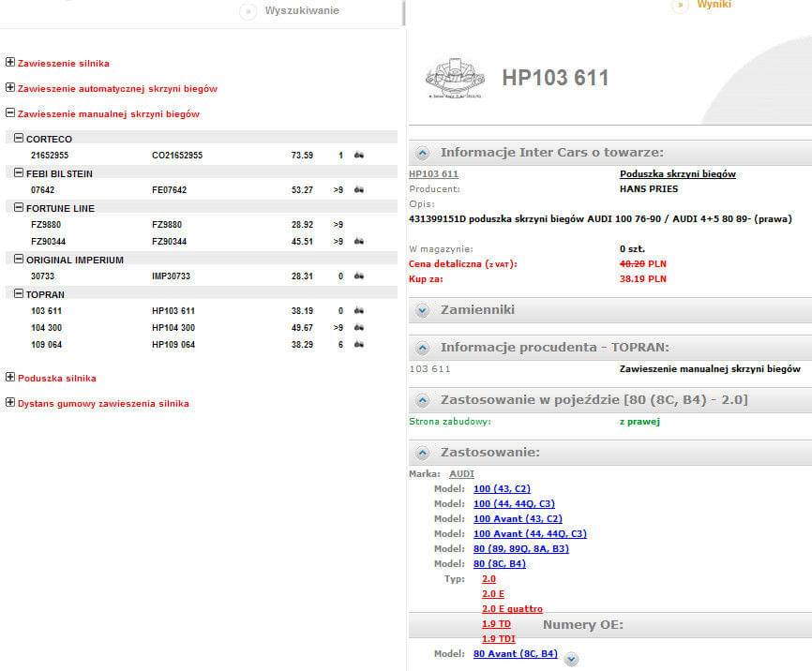Open model 100 (44, 44Q, C3) link
This screenshot has height=671, width=812.
(514, 504)
